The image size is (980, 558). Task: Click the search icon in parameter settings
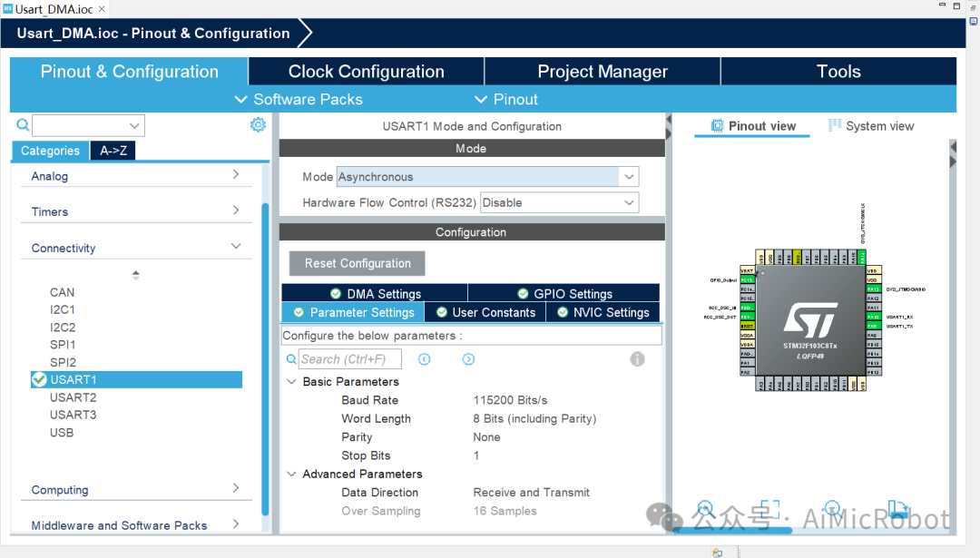point(291,359)
